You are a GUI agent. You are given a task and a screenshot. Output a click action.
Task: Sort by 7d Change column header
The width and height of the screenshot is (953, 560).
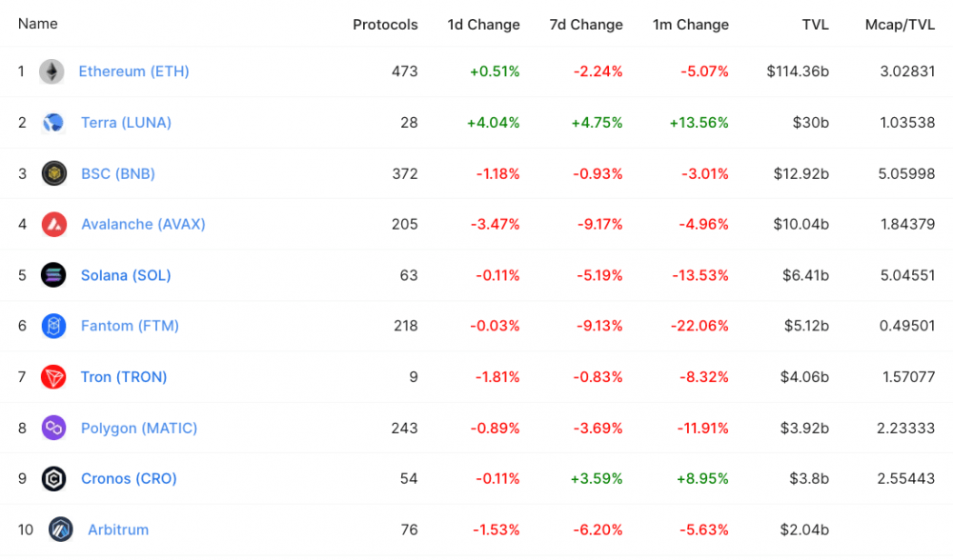point(586,25)
